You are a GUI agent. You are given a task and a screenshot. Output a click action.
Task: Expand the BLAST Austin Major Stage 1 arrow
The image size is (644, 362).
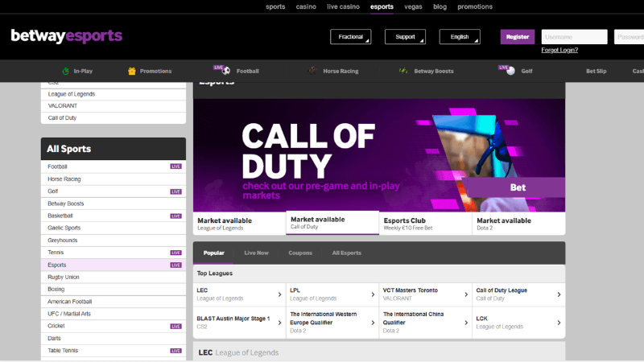pos(279,323)
